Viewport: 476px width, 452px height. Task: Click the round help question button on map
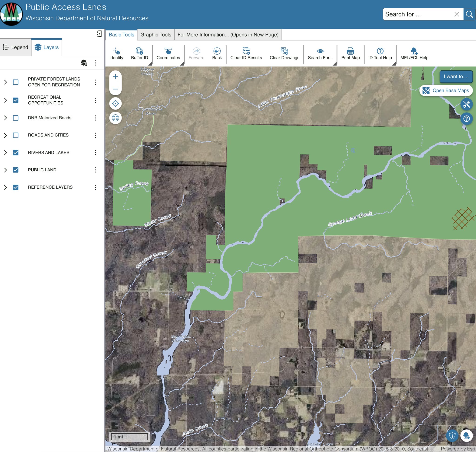[x=466, y=119]
